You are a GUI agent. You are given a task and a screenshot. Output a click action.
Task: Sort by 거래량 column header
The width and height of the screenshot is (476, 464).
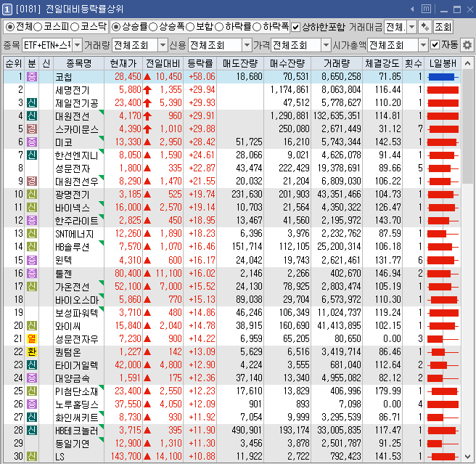coord(337,63)
